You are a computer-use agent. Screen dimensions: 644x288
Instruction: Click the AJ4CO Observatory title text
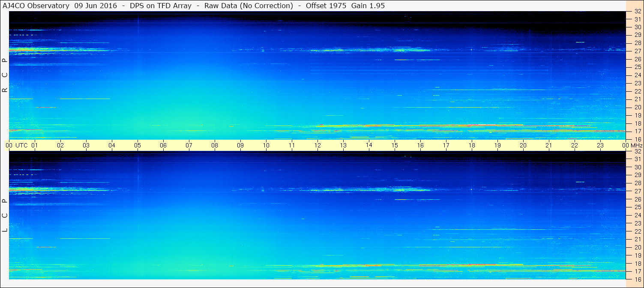click(x=36, y=6)
